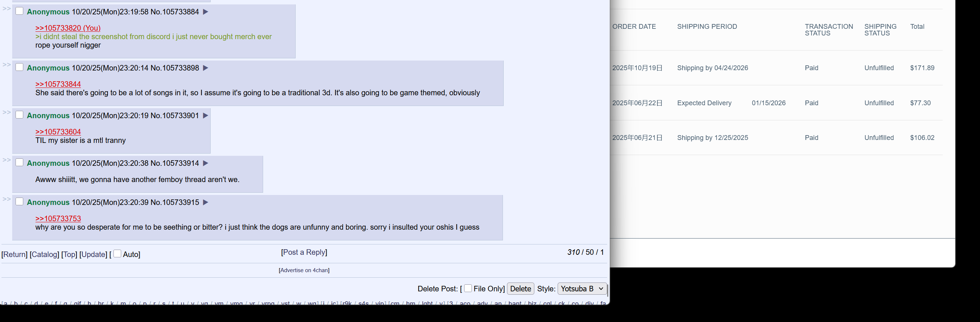
Task: Open post menu arrow for No.105733915
Action: (x=205, y=202)
